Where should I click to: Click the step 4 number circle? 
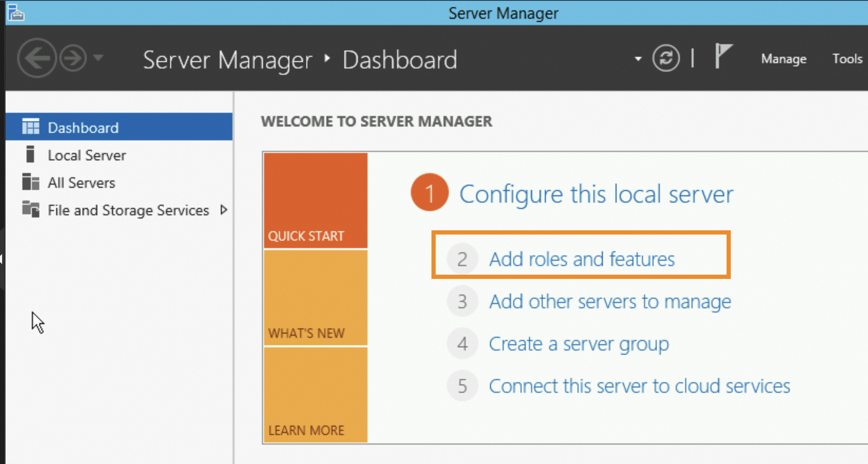[x=462, y=344]
